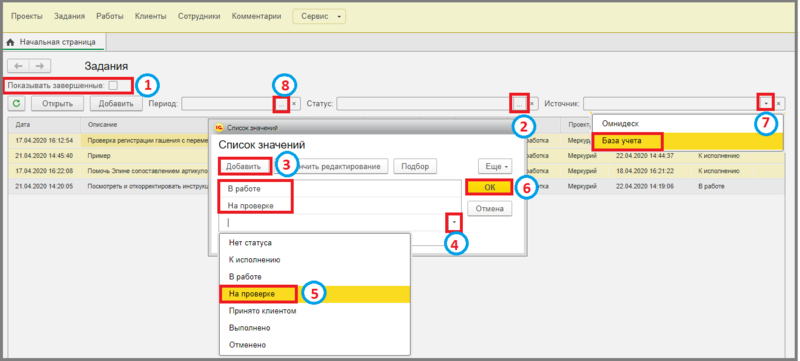
Task: Choose В работе option in dropdown list
Action: point(315,276)
